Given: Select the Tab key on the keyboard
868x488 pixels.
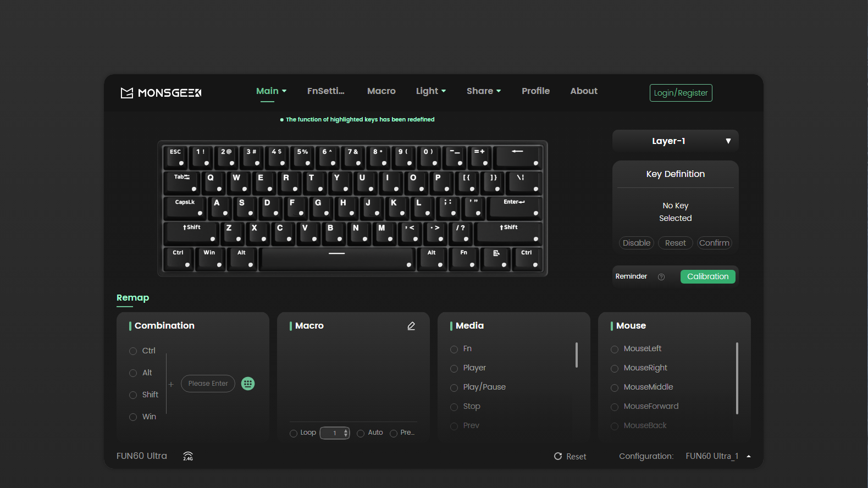Looking at the screenshot, I should [x=181, y=181].
